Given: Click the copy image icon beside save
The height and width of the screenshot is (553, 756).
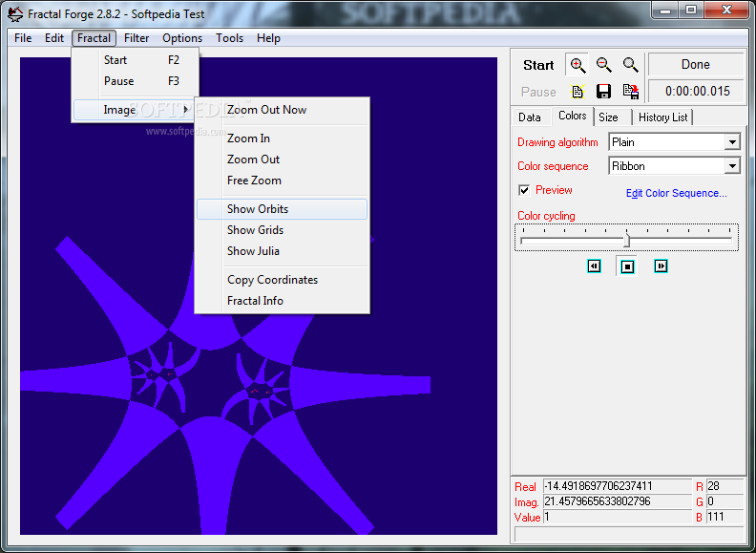Looking at the screenshot, I should tap(630, 91).
